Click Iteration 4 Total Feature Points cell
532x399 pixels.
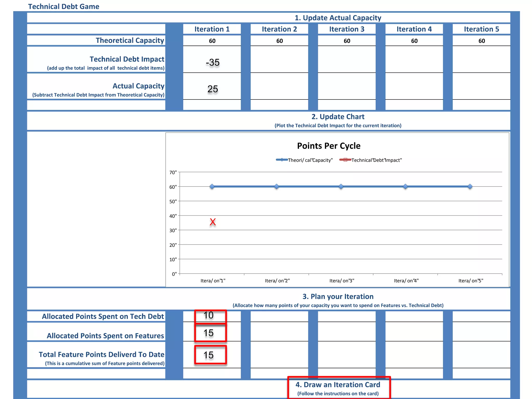[414, 355]
